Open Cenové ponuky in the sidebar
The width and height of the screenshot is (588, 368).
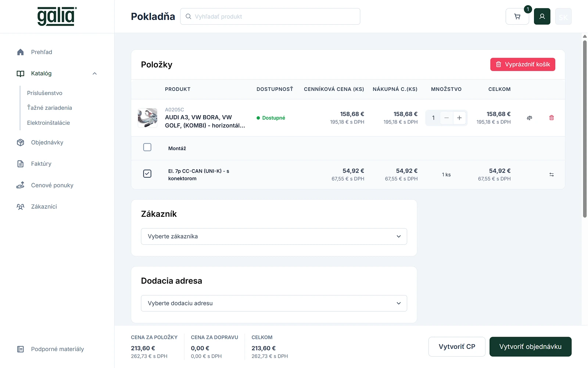tap(52, 185)
